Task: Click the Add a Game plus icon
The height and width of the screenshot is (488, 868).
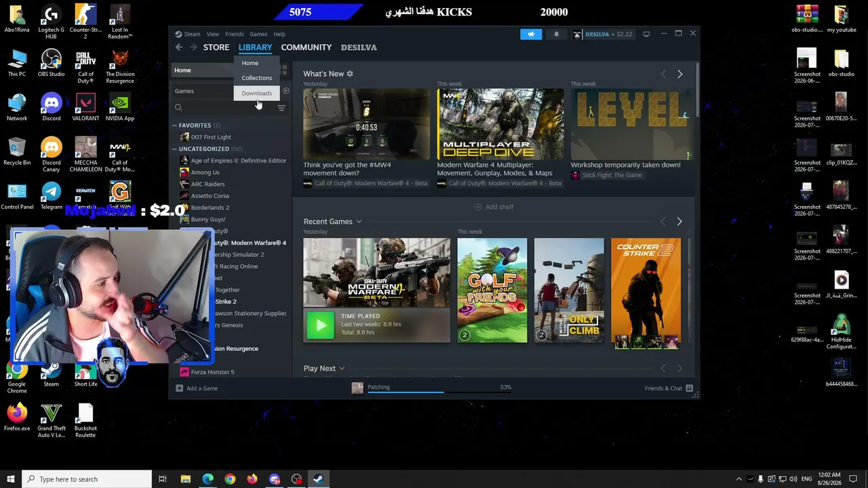Action: click(x=179, y=388)
